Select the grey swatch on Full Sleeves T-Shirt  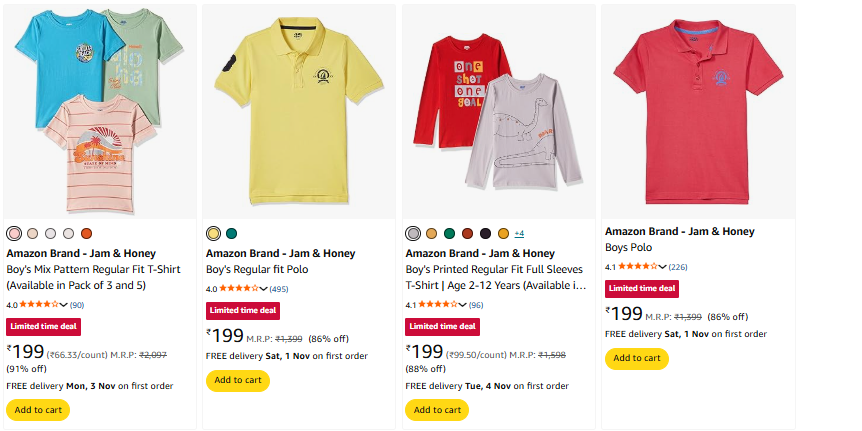tap(413, 233)
